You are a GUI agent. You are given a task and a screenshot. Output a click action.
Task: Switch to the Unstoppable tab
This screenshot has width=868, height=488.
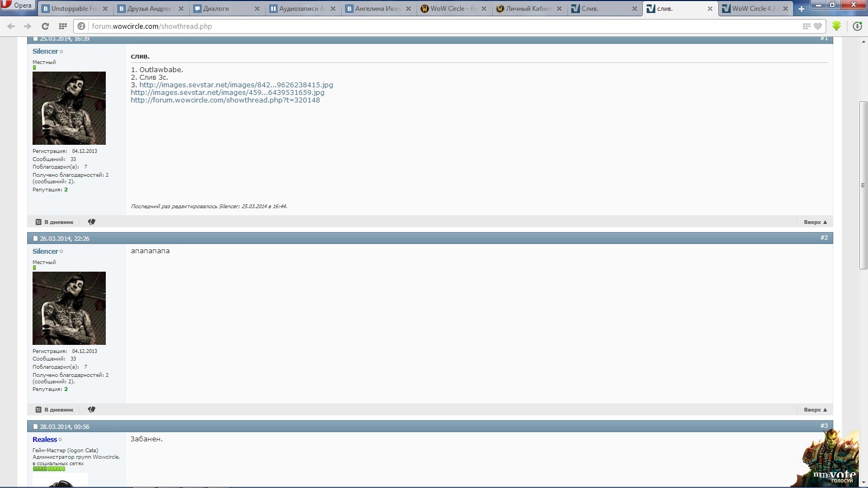73,9
